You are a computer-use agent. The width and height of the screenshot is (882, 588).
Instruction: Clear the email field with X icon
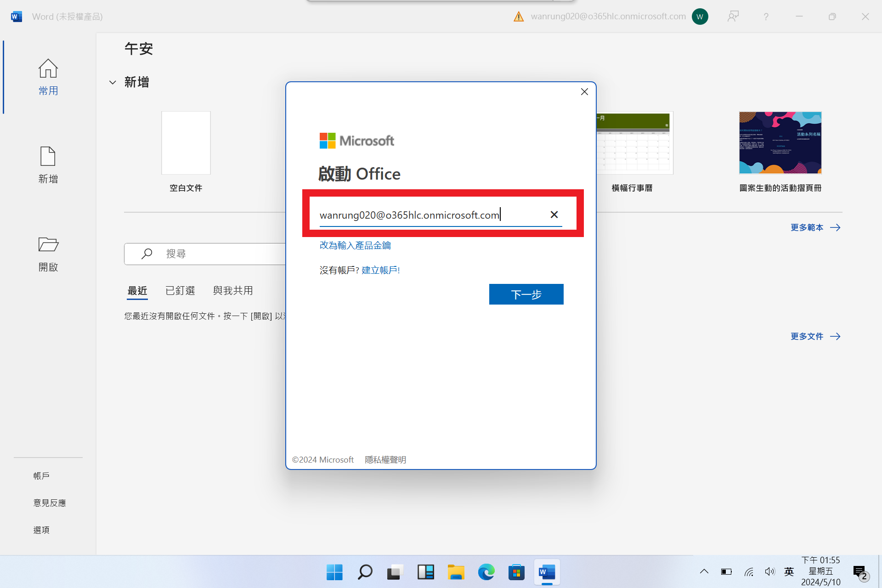pyautogui.click(x=554, y=215)
